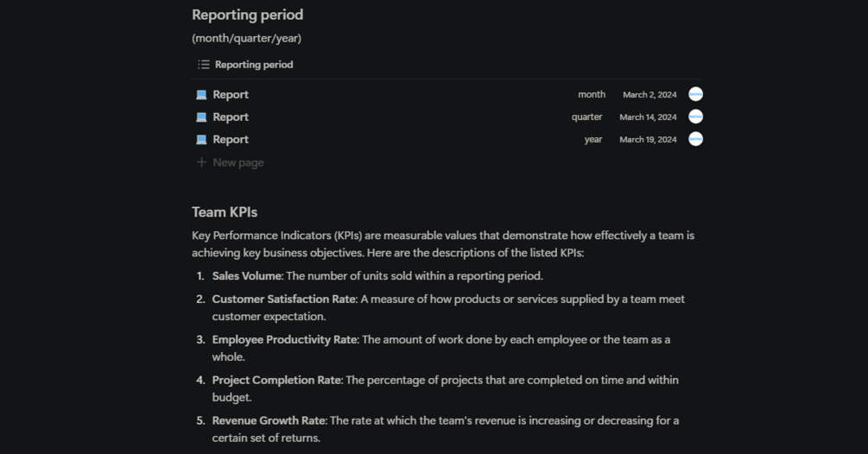Click the month tag in the list
The height and width of the screenshot is (454, 868).
592,95
